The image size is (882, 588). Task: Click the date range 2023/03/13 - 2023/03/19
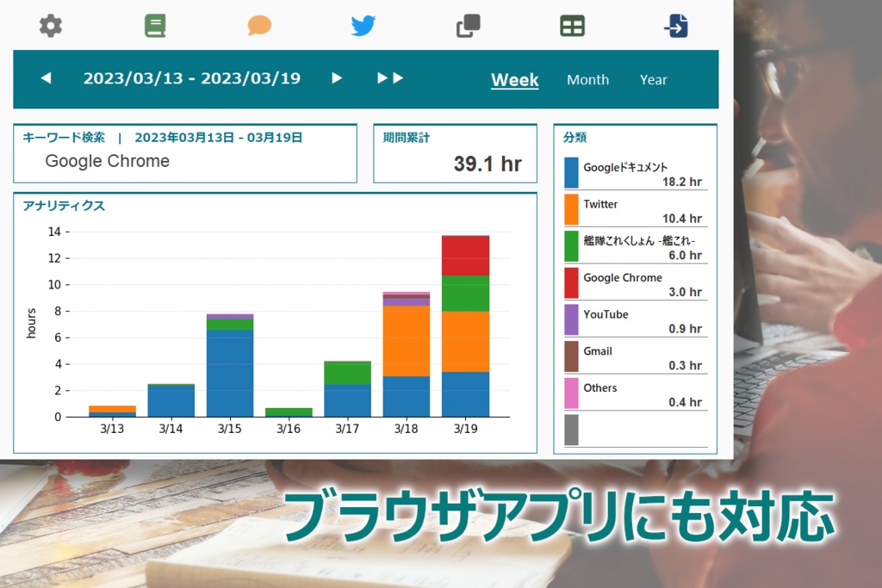coord(192,78)
